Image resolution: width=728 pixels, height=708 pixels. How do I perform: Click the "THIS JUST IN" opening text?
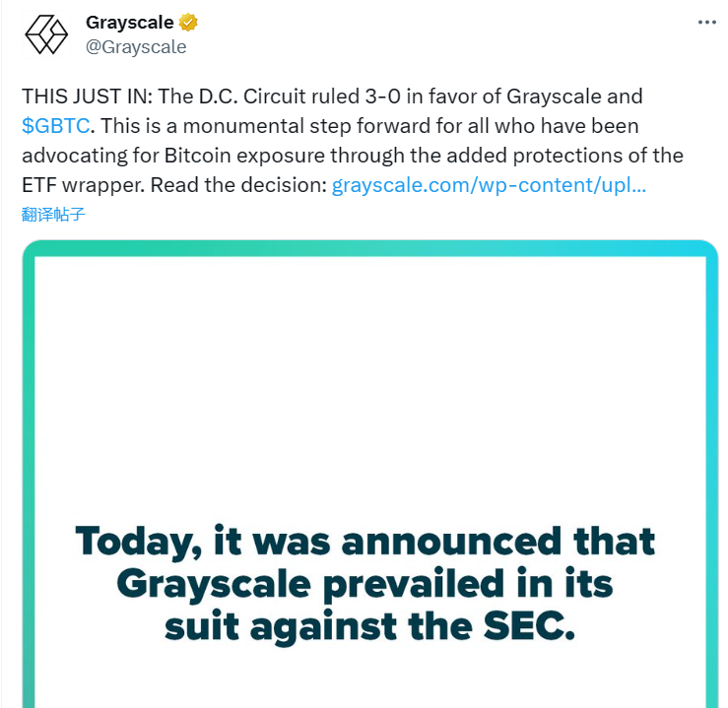[88, 97]
